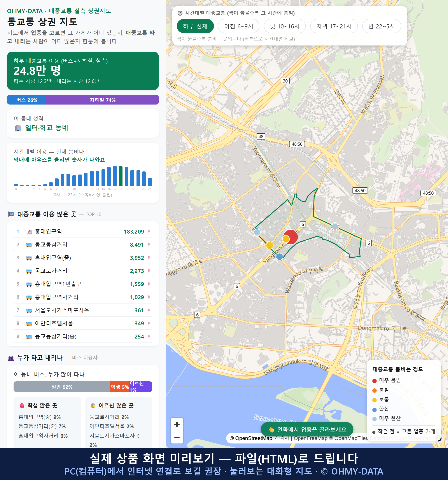448x480 pixels.
Task: Select the 저녁 17~21시 time filter
Action: pos(334,26)
